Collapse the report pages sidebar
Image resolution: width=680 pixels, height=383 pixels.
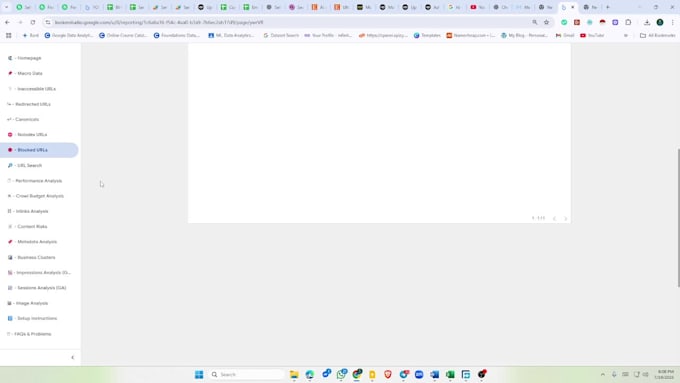coord(72,357)
